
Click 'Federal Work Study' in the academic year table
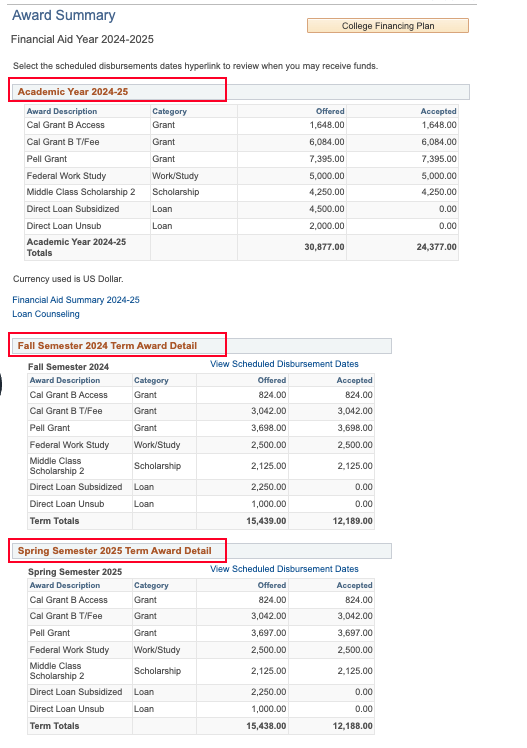click(x=66, y=176)
